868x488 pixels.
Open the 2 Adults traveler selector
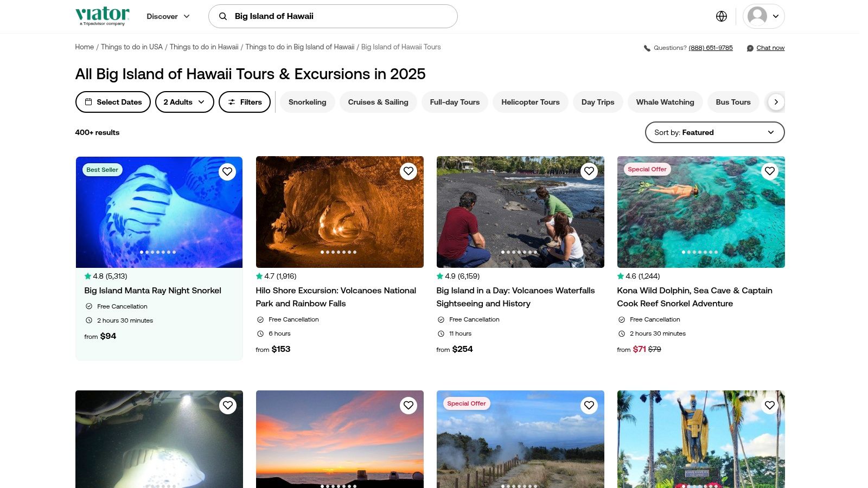[x=184, y=102]
